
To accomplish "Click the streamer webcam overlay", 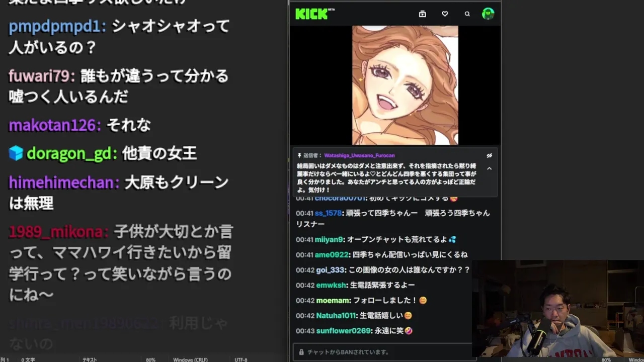I will [558, 309].
